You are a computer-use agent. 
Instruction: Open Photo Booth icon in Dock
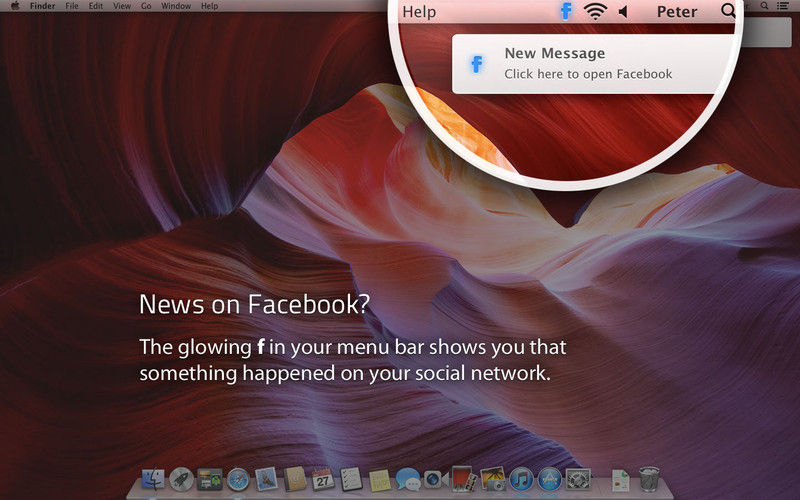[x=464, y=479]
